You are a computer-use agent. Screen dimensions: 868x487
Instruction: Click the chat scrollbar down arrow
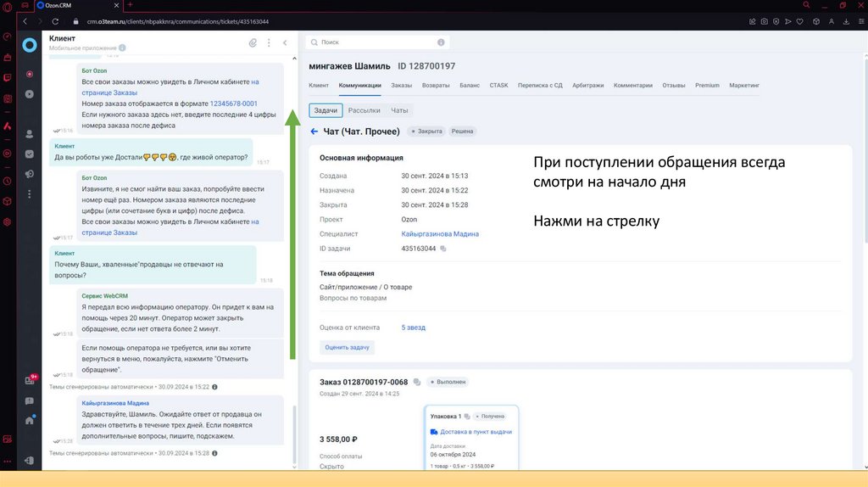pos(294,467)
